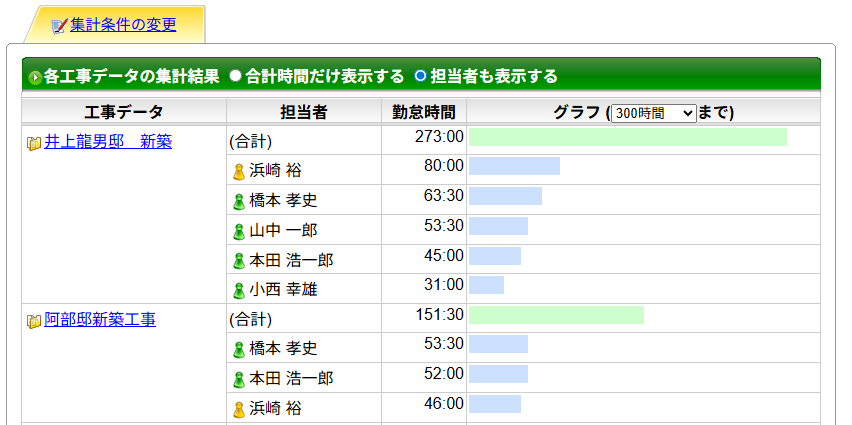Click the edit icon beside 集計条件の変更

(59, 25)
